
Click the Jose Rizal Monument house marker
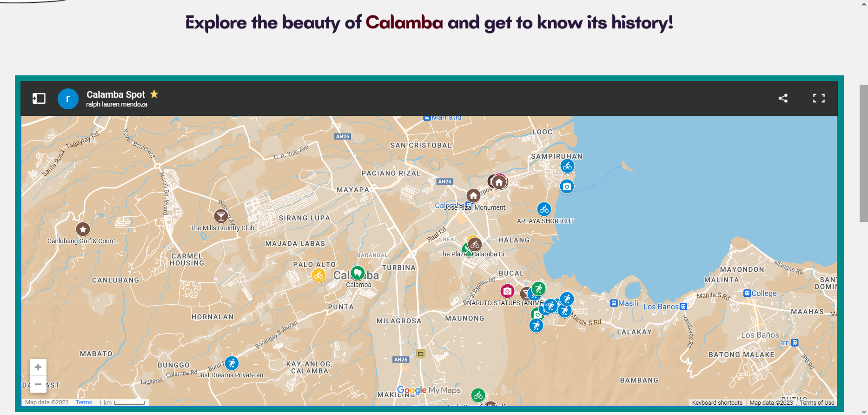pos(473,195)
